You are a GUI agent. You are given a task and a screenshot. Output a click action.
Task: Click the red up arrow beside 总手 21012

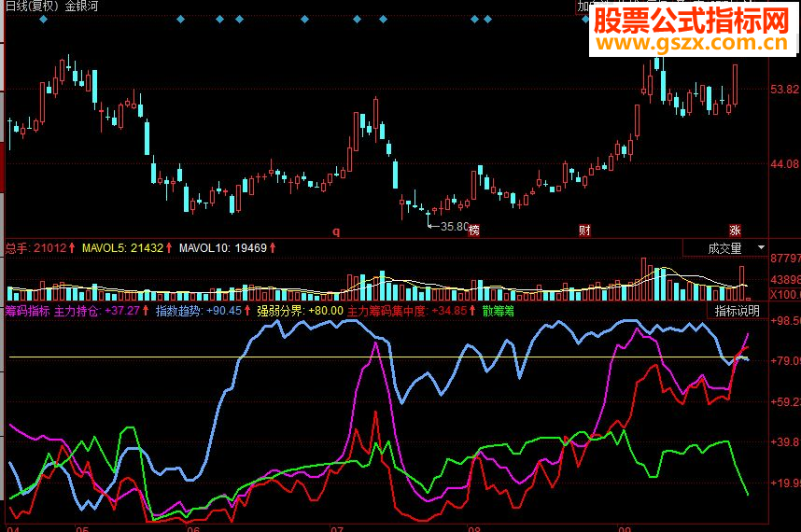72,248
